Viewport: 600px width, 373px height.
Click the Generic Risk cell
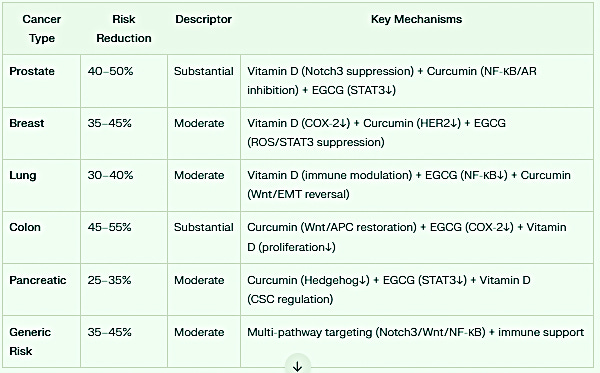pos(30,341)
